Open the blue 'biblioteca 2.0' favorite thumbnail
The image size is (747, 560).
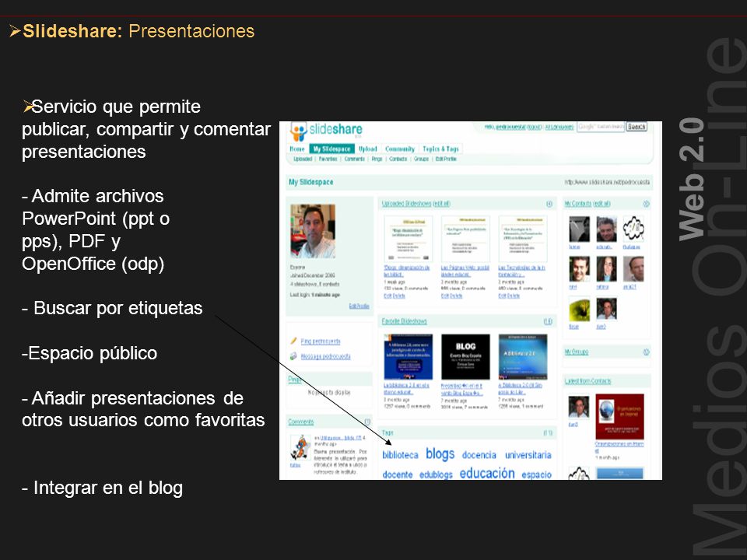click(x=409, y=357)
